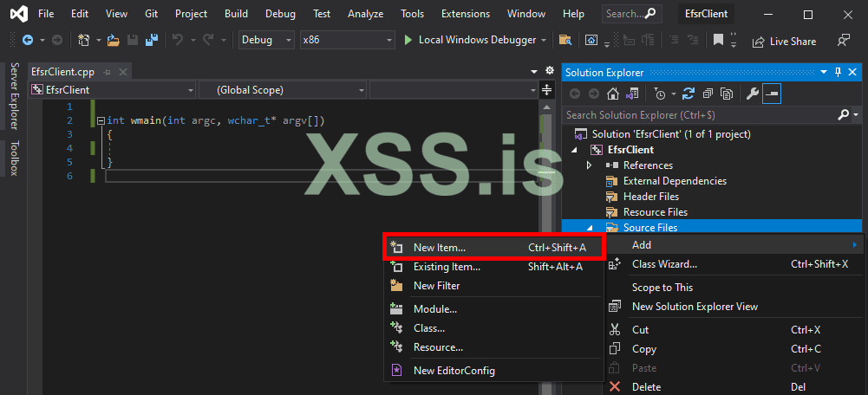Viewport: 868px width, 395px height.
Task: Select New Filter menu entry
Action: (493, 286)
